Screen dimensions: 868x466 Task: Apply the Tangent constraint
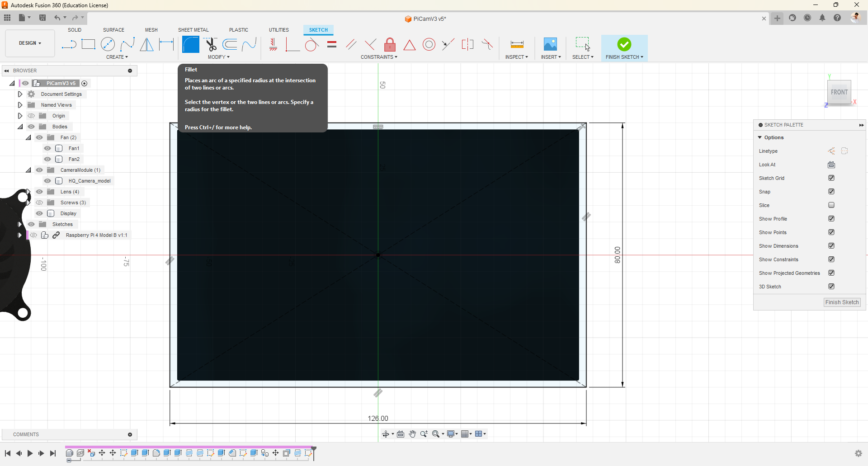312,44
